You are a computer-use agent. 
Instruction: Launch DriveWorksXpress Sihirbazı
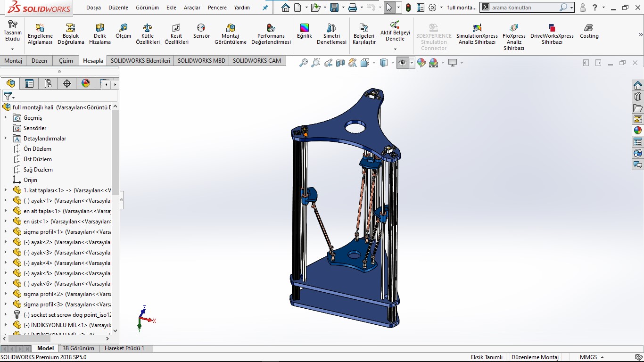(552, 34)
